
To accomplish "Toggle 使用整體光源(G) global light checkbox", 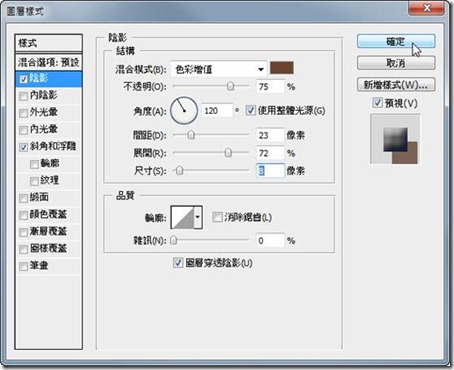I will (251, 110).
